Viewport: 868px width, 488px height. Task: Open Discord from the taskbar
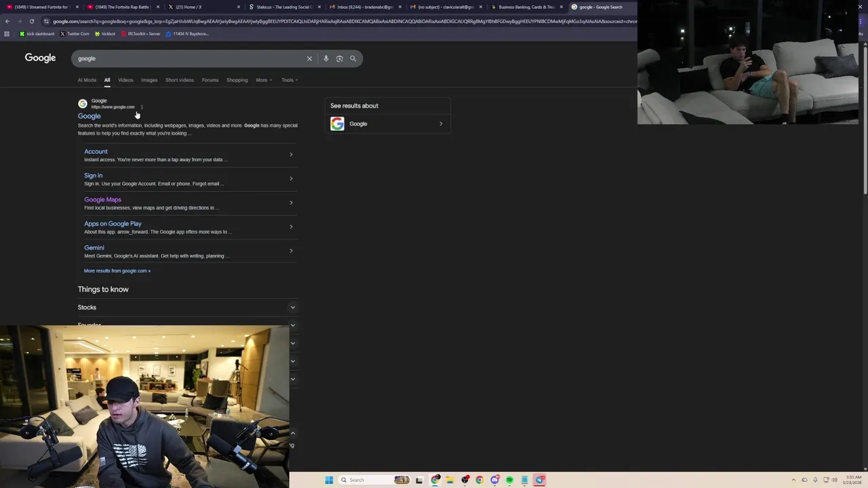tap(495, 480)
